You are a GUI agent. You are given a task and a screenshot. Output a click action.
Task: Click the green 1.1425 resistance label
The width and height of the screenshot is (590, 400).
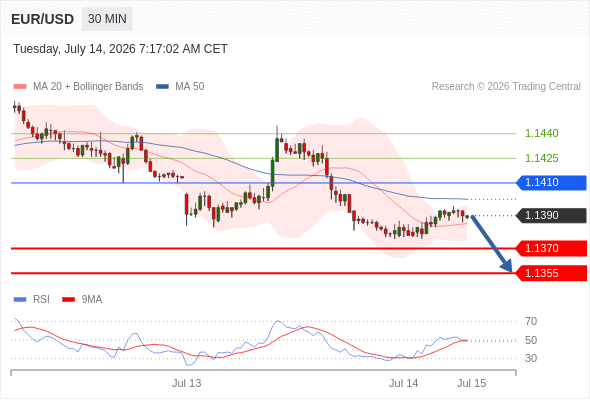click(x=541, y=158)
